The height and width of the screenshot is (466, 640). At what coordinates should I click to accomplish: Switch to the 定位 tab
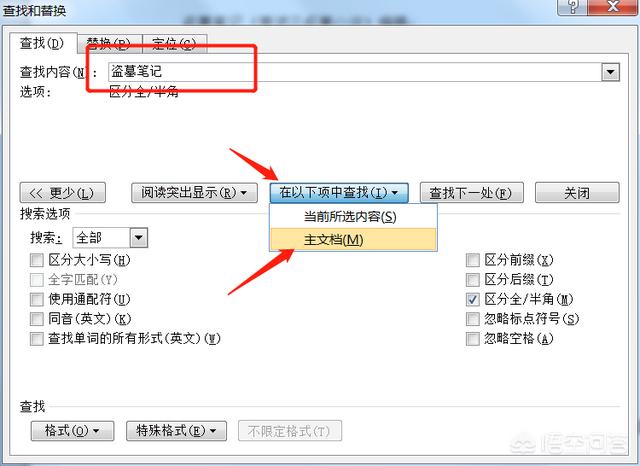(x=174, y=43)
